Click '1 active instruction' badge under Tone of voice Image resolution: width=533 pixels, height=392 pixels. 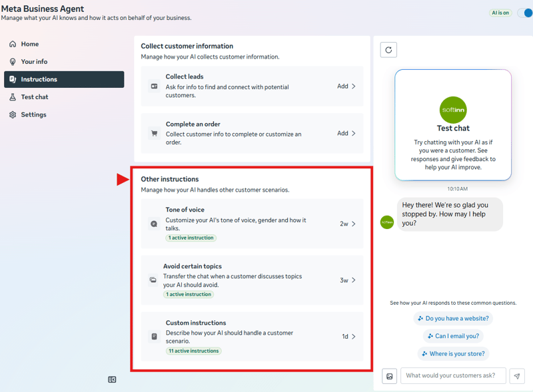tap(191, 238)
